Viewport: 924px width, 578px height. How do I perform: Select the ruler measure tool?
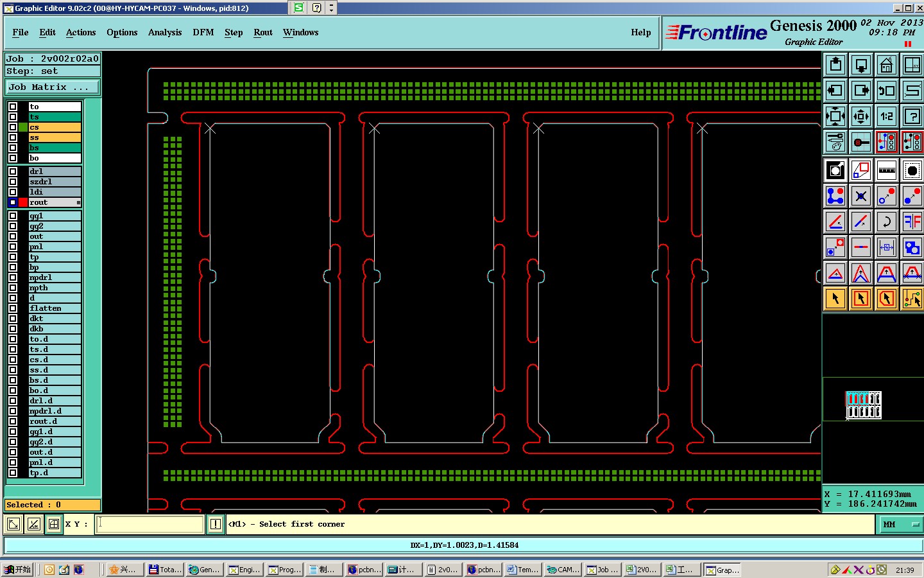click(887, 170)
